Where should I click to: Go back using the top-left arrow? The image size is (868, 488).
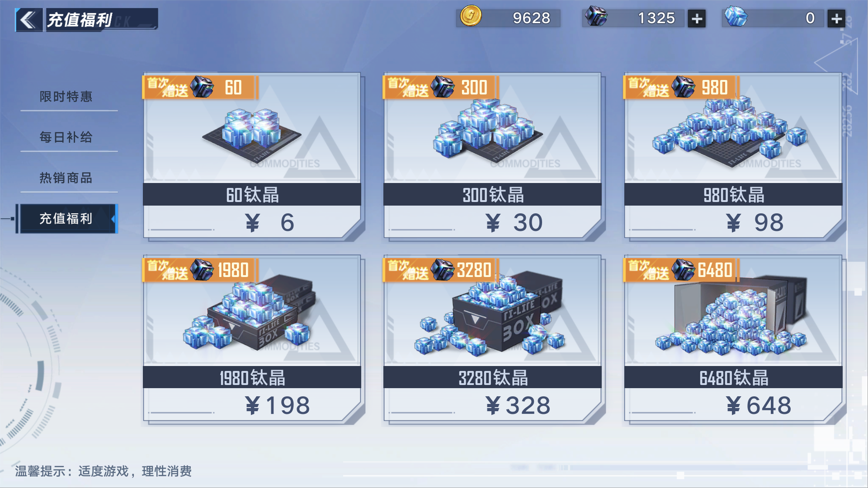[x=29, y=20]
